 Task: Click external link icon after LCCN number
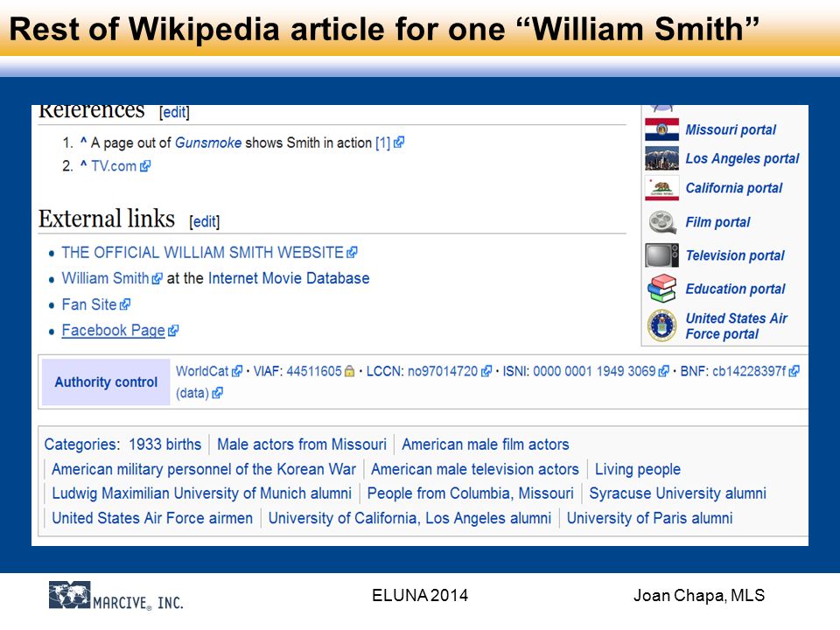[486, 371]
